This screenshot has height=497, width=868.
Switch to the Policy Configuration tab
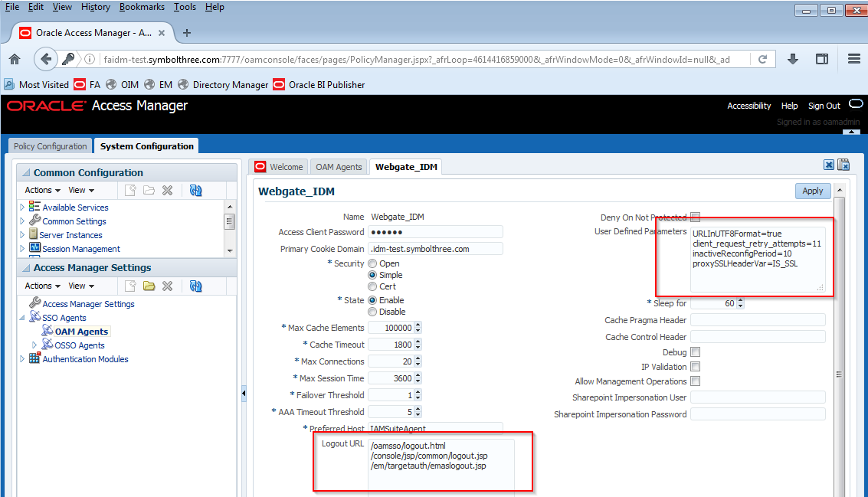click(51, 146)
